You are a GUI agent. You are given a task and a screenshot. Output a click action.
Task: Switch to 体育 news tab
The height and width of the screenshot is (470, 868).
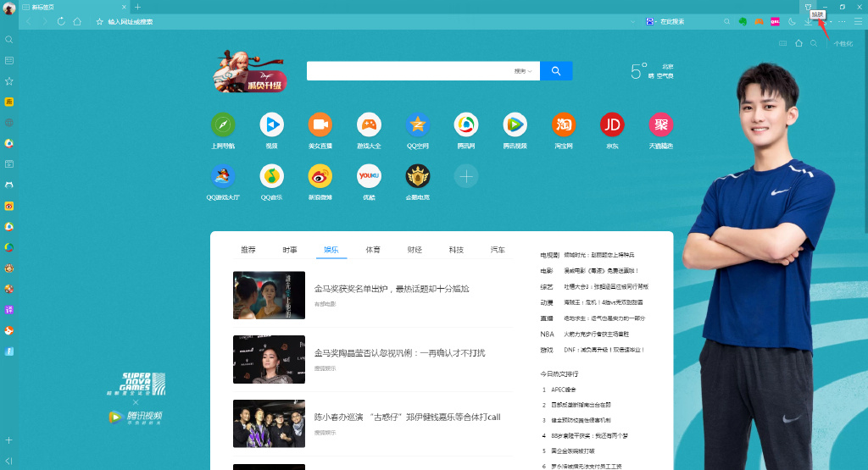373,250
